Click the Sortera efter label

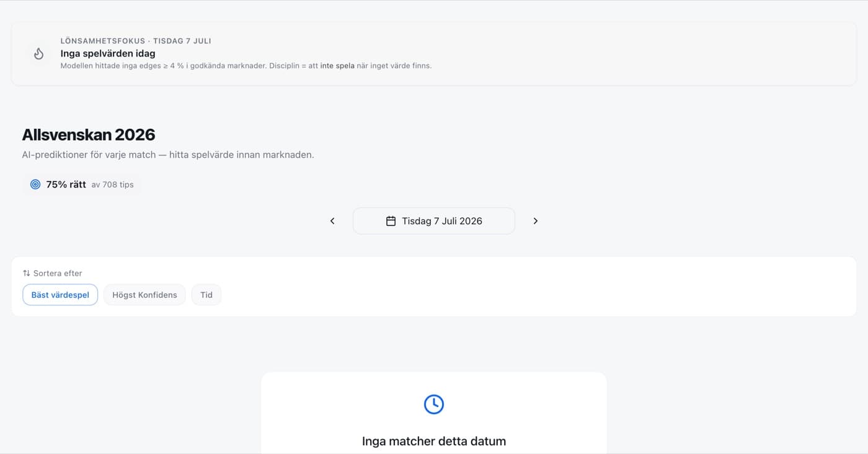tap(58, 273)
